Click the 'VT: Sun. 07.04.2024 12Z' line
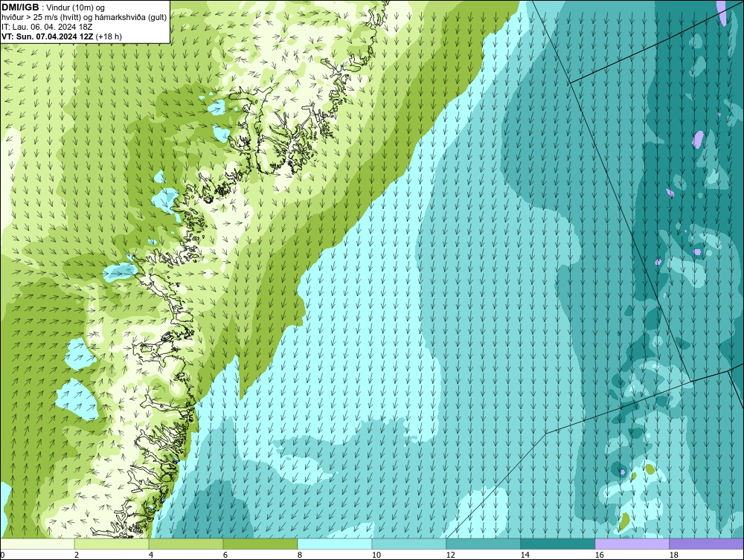The width and height of the screenshot is (744, 560). pyautogui.click(x=62, y=36)
